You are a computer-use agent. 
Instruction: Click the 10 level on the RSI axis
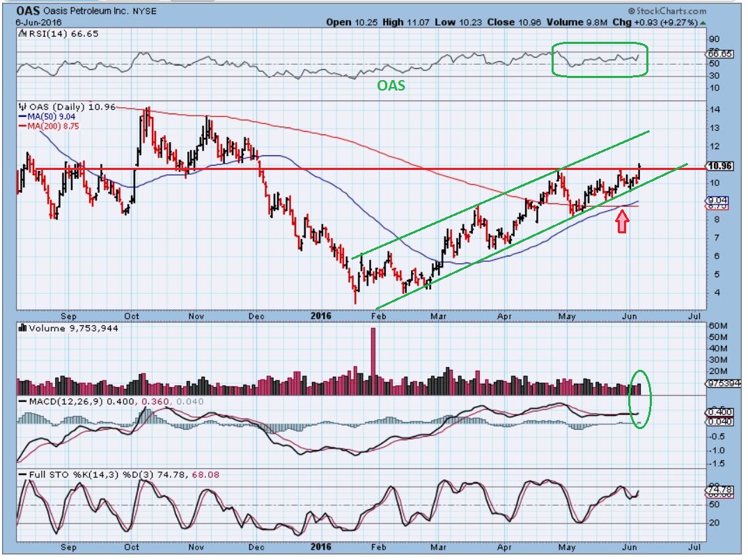(714, 88)
